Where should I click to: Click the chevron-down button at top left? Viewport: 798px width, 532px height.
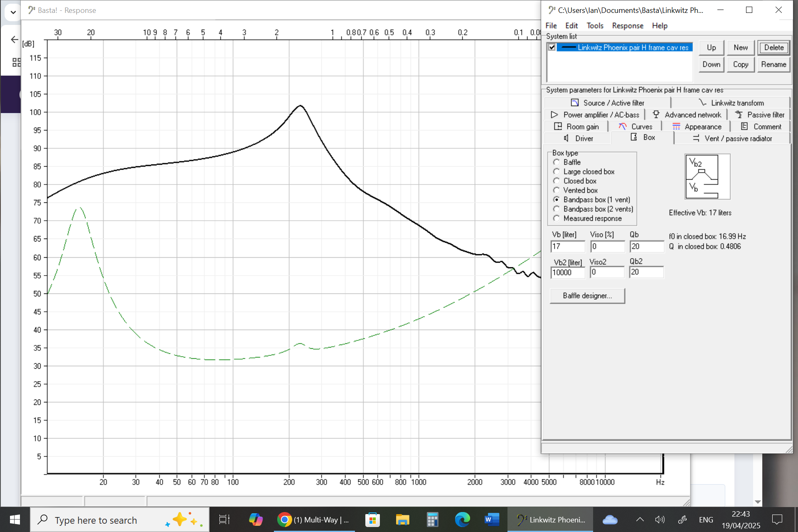(13, 12)
